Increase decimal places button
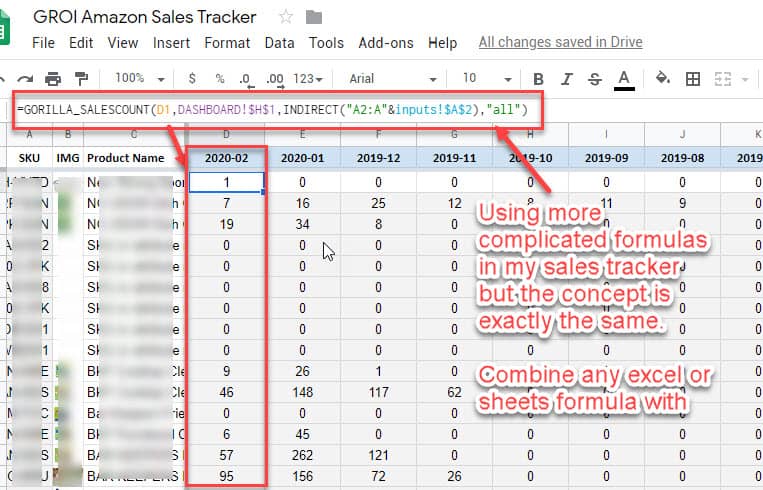Viewport: 763px width, 490px height. [275, 80]
